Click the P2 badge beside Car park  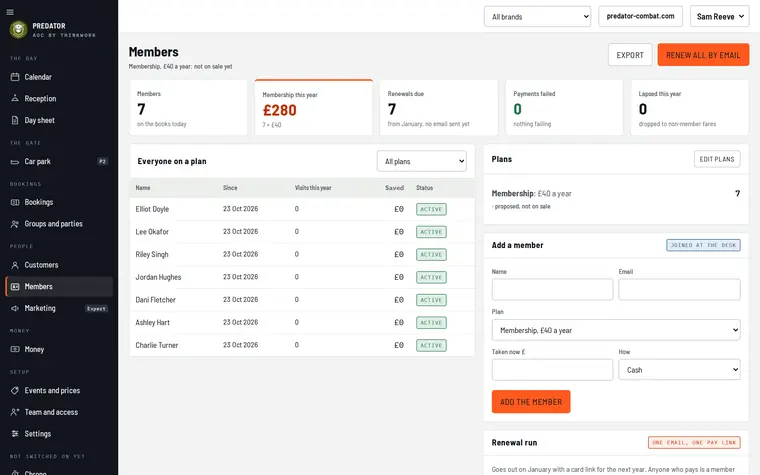click(102, 161)
